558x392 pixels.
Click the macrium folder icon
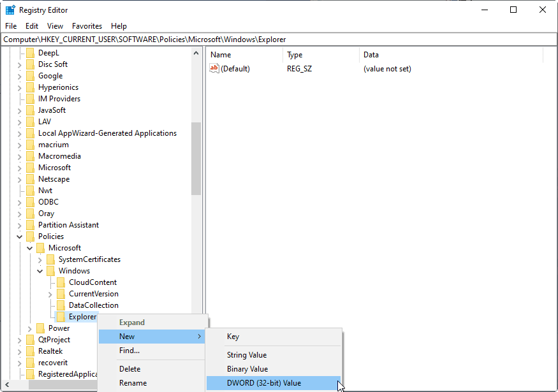(30, 145)
